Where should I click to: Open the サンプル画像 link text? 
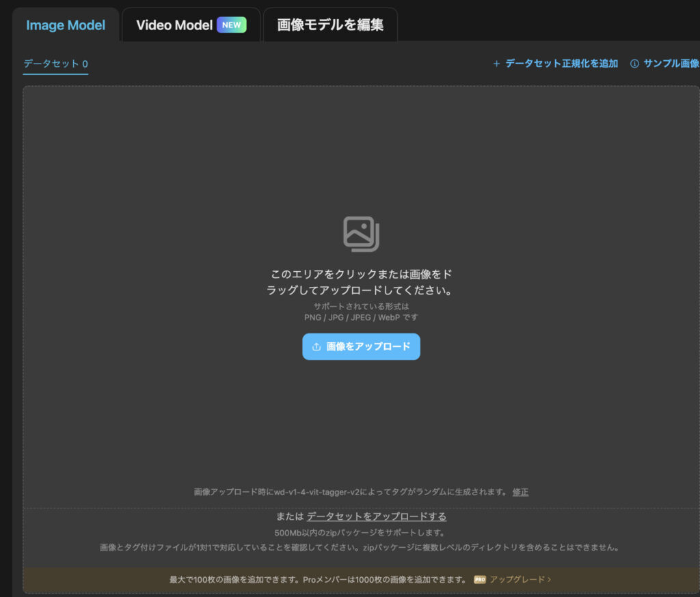671,64
